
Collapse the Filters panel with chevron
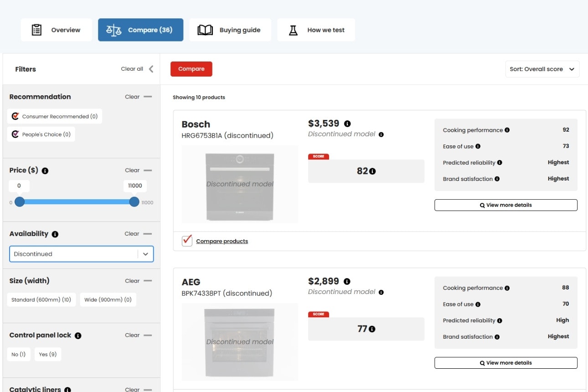[x=151, y=69]
